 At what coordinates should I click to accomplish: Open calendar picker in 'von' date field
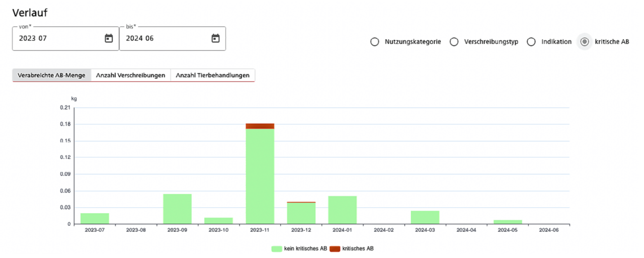click(x=109, y=38)
